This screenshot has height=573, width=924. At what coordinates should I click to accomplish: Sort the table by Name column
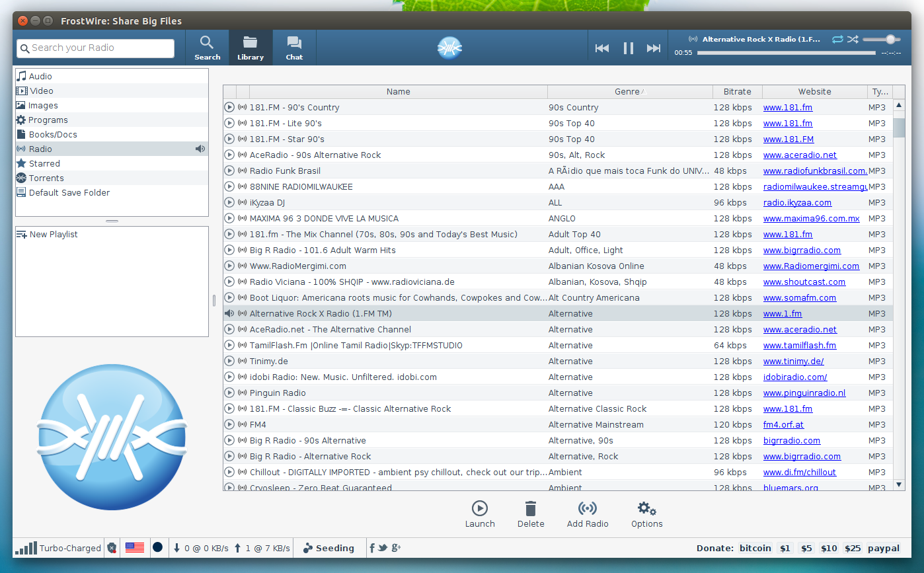399,92
